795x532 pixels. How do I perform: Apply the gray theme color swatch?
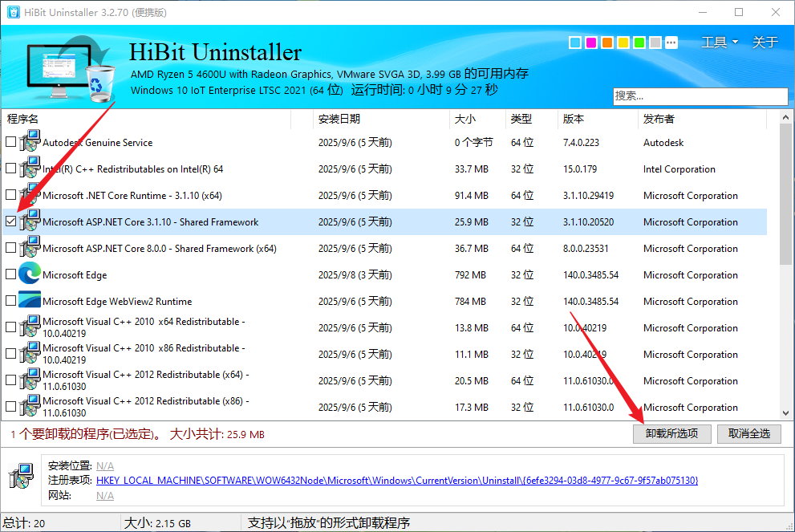655,43
